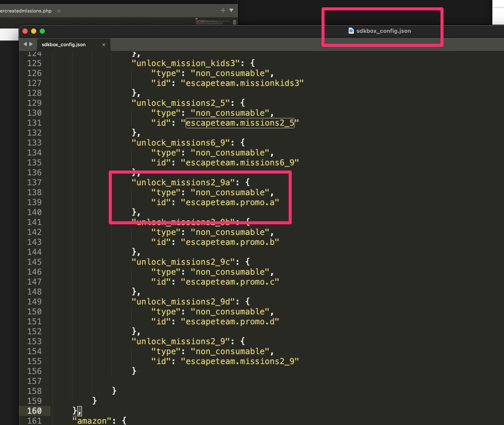Close the ercreatedmissions.php tab
The image size is (504, 425).
59,11
